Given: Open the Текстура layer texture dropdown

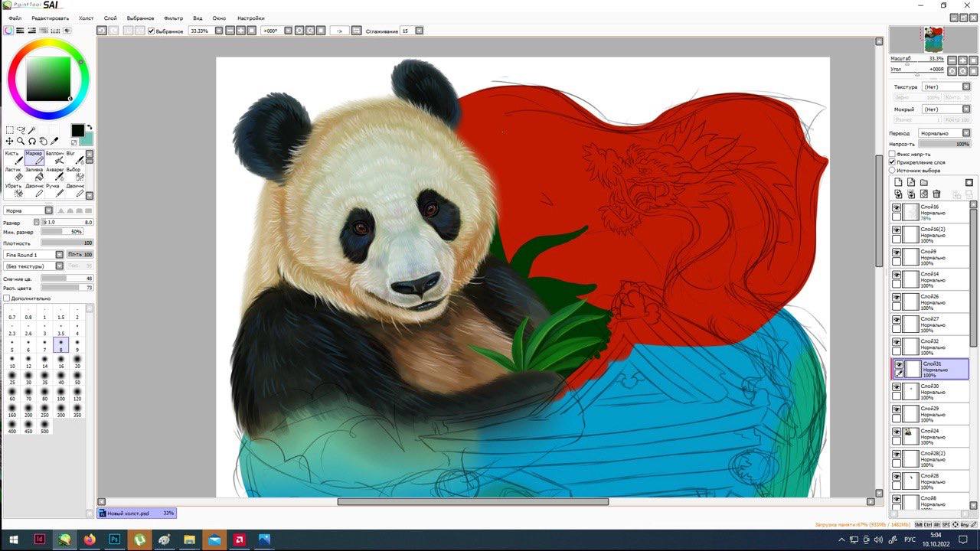Looking at the screenshot, I should [946, 87].
